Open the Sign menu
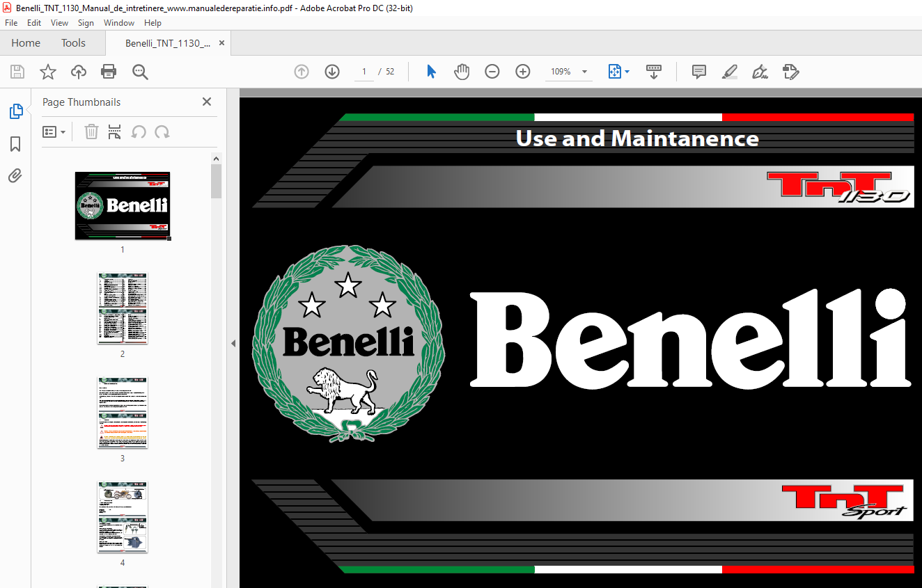The image size is (922, 588). pos(86,23)
